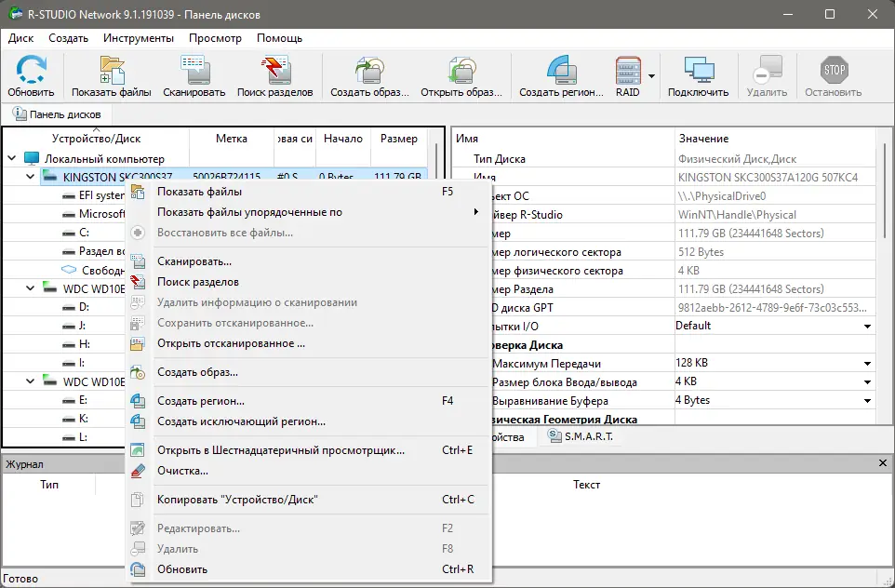Click the Значение column header

coord(775,139)
